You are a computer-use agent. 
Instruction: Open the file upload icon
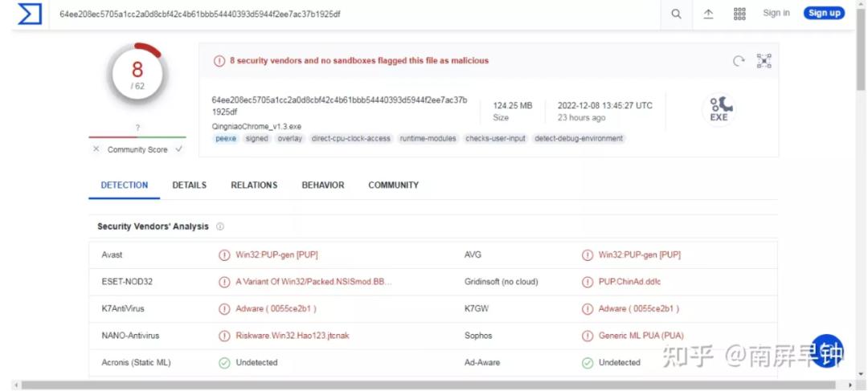click(x=708, y=14)
